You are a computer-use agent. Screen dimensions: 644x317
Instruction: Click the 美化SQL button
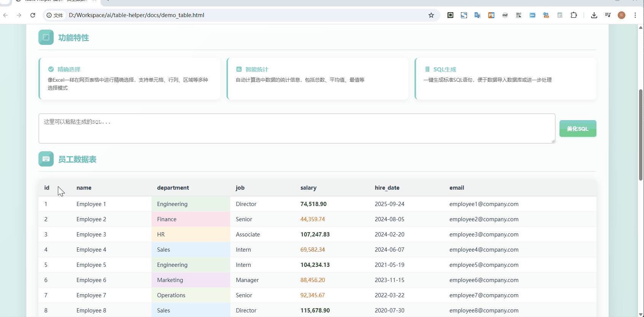(577, 128)
